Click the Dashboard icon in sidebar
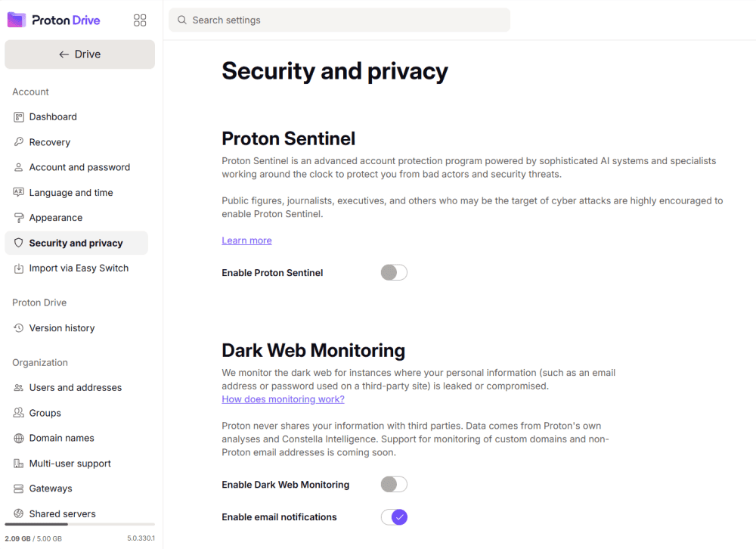This screenshot has height=549, width=756. [19, 117]
